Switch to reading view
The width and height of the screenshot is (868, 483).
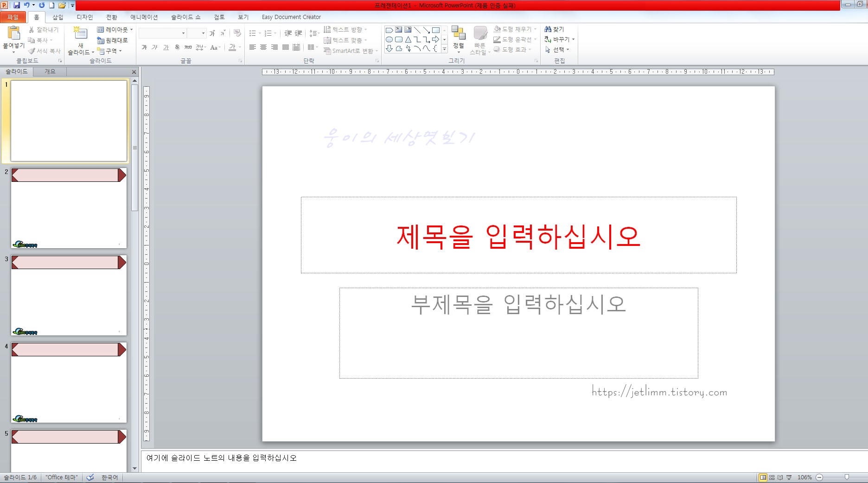point(780,477)
